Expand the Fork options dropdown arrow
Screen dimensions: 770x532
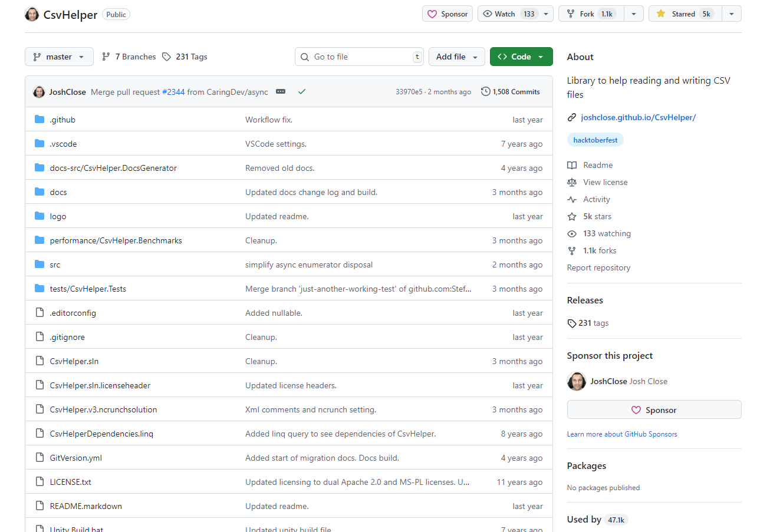[x=633, y=14]
